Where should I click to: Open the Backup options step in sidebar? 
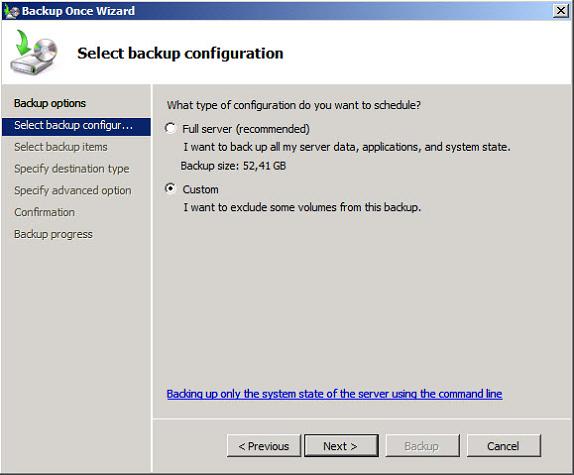50,103
